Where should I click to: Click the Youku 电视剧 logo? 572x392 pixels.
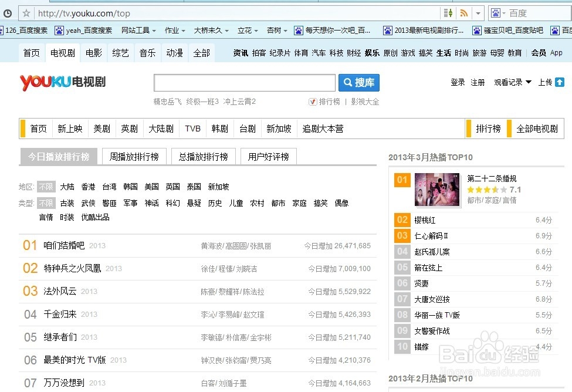point(63,82)
